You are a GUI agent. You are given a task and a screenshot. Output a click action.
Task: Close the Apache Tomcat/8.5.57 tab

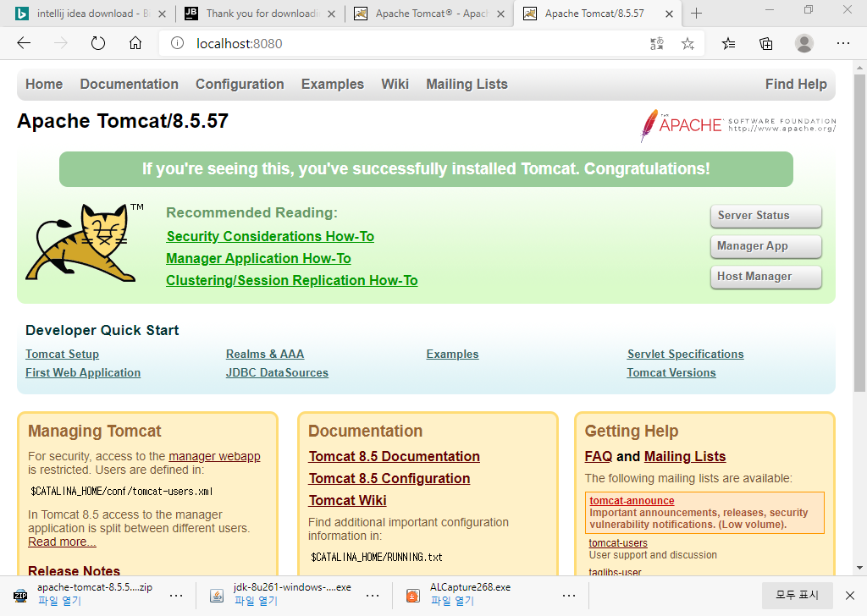point(669,14)
